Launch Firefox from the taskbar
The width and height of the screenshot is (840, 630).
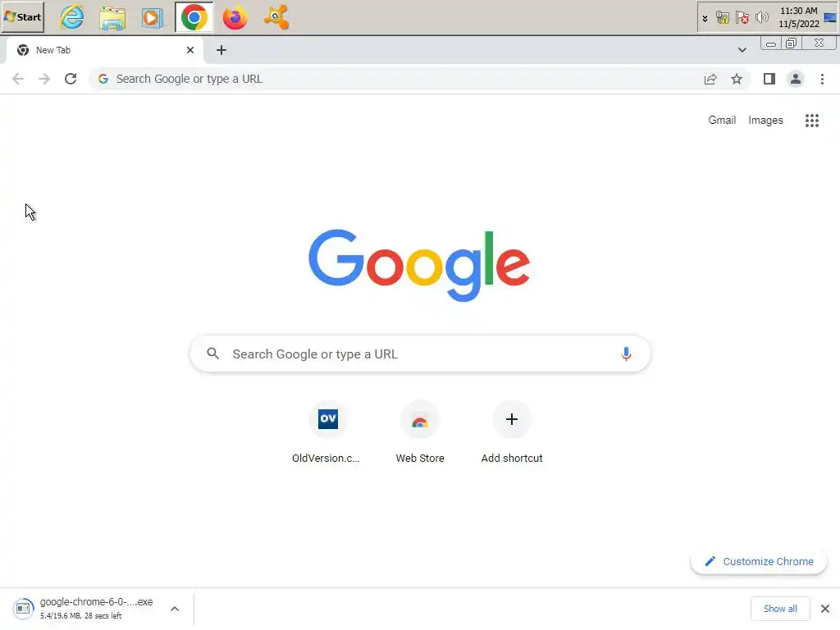[x=235, y=18]
